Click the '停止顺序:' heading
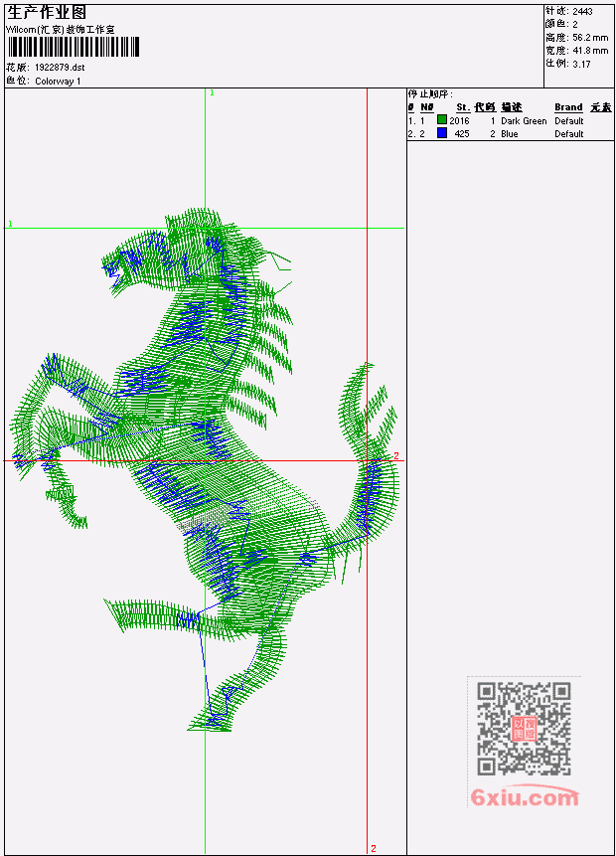 coord(430,94)
